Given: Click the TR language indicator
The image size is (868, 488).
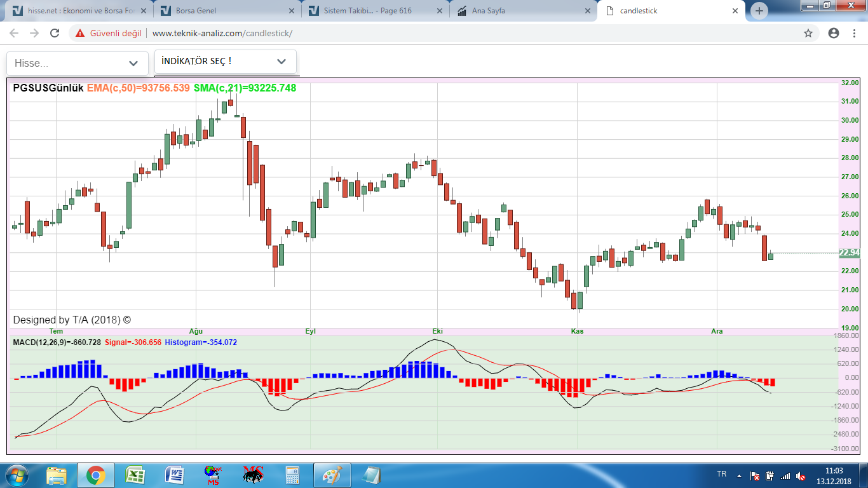Looking at the screenshot, I should (x=721, y=474).
